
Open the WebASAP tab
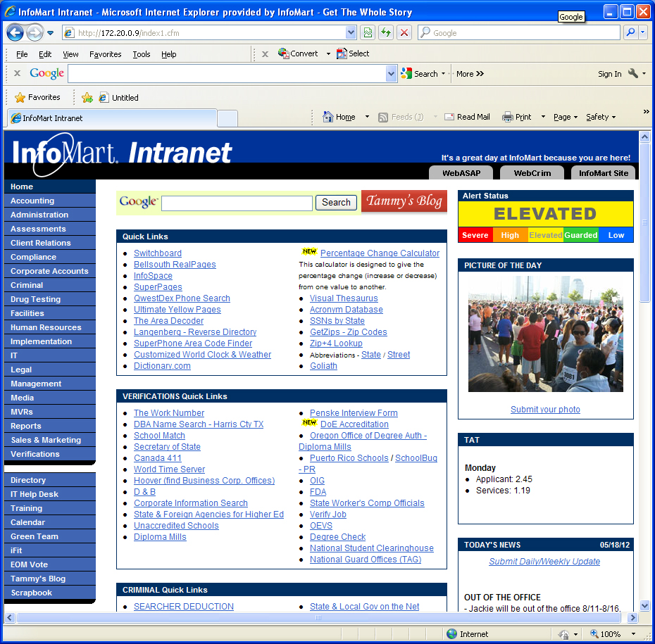pyautogui.click(x=461, y=173)
